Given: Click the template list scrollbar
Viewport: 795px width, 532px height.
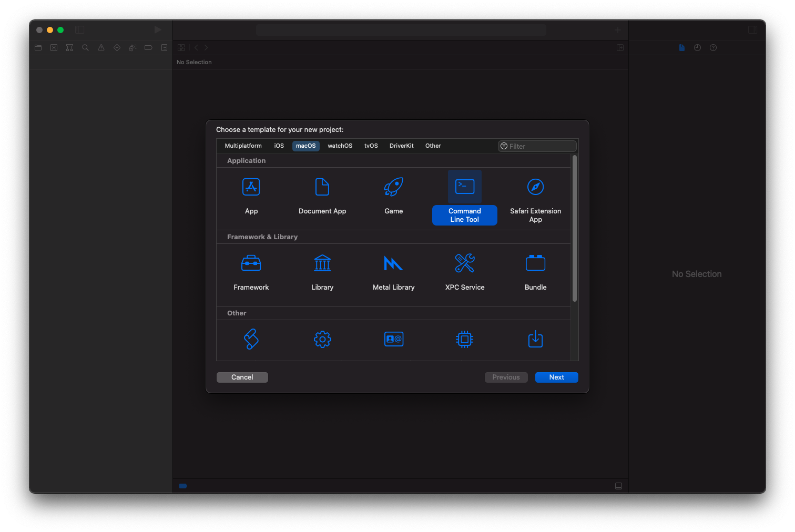Looking at the screenshot, I should click(575, 229).
